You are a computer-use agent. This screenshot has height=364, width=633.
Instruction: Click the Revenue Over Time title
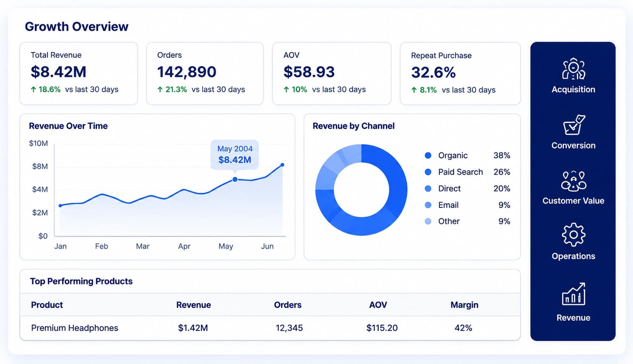point(68,126)
